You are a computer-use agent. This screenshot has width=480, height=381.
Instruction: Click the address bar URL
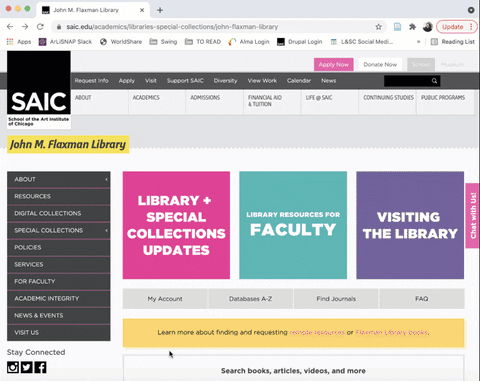(172, 27)
